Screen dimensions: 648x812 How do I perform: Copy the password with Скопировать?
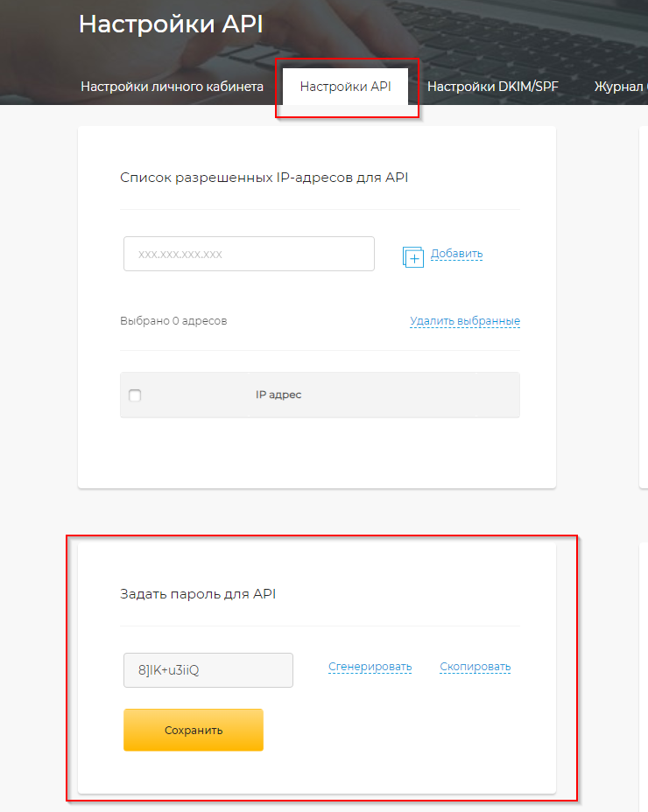pos(475,667)
